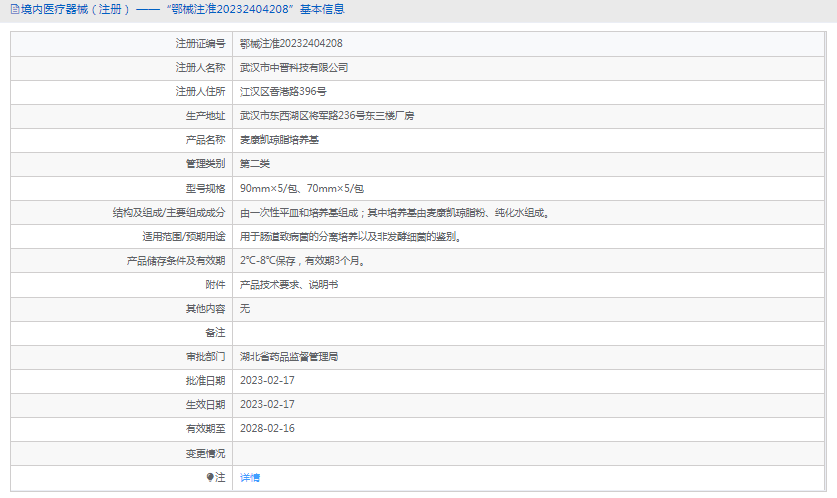Click the 备注 label
The height and width of the screenshot is (498, 837).
click(x=215, y=333)
